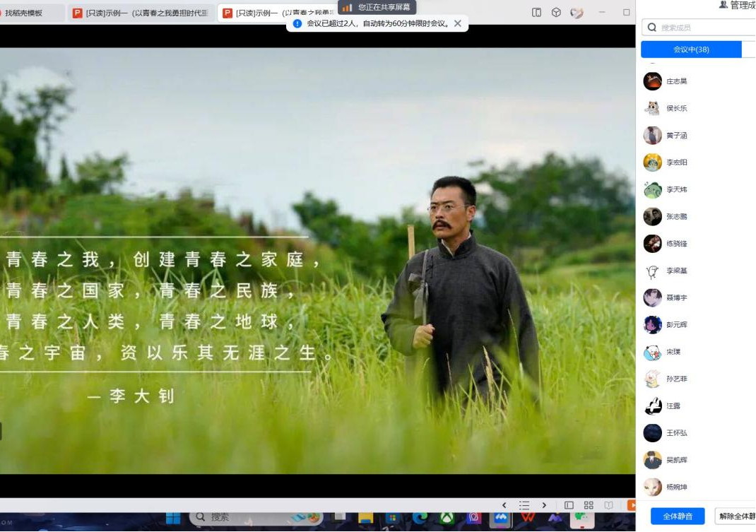The width and height of the screenshot is (756, 532).
Task: Click the 全体静音 mute all button
Action: pos(677,516)
